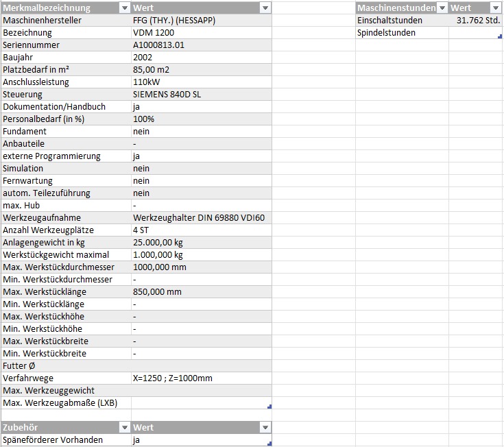
Task: Select the Anschlussleistung value 110kW
Action: click(201, 82)
